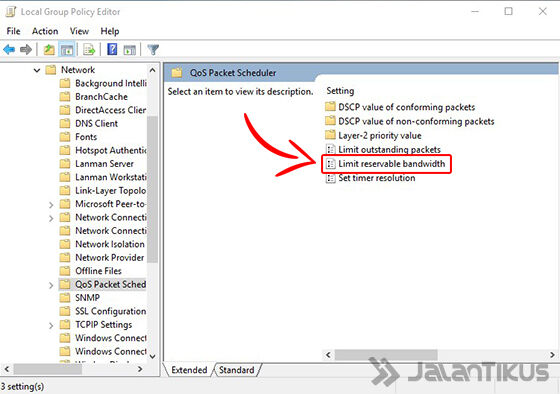The image size is (560, 394).
Task: Click the settings list horizontal scrollbar thumb
Action: pyautogui.click(x=386, y=355)
